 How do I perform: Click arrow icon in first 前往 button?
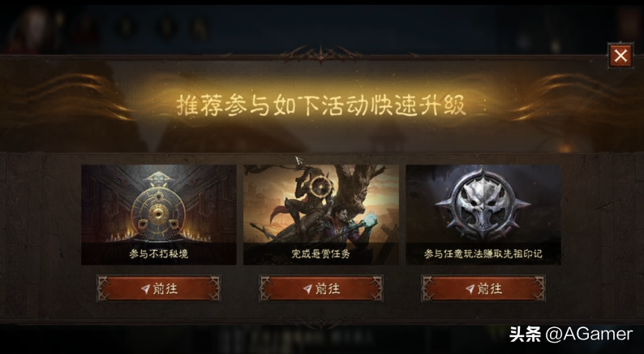click(145, 289)
